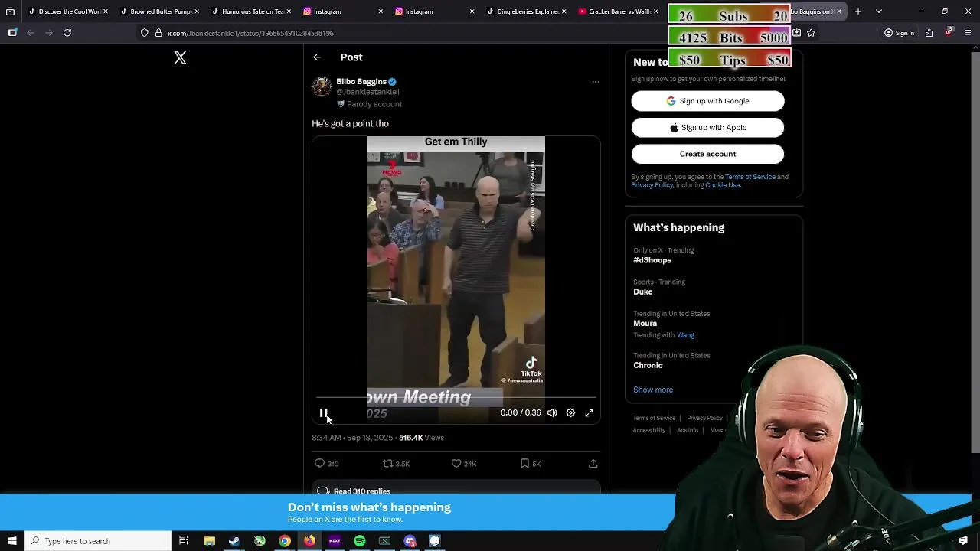The width and height of the screenshot is (980, 551).
Task: Mute the video sound
Action: click(552, 413)
